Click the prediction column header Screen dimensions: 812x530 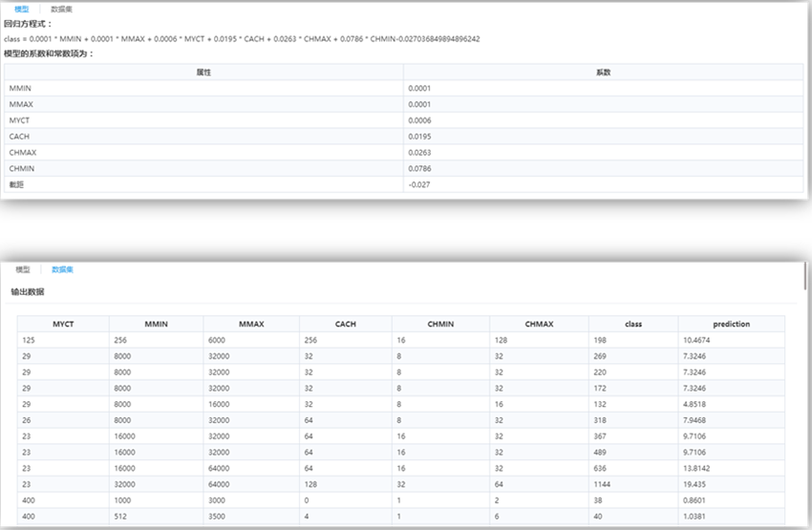pyautogui.click(x=731, y=324)
